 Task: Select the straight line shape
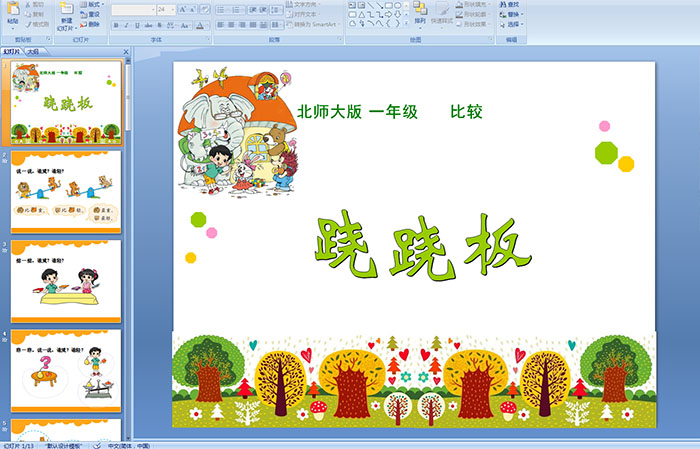(x=371, y=5)
